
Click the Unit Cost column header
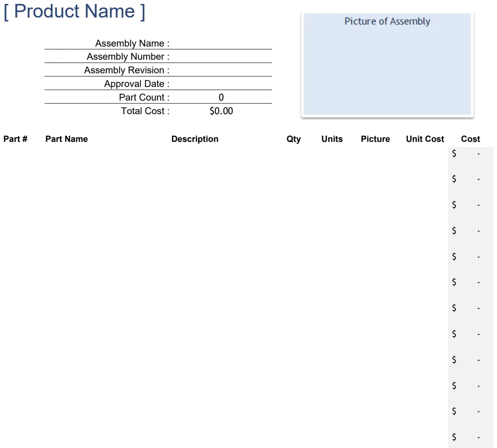[425, 139]
